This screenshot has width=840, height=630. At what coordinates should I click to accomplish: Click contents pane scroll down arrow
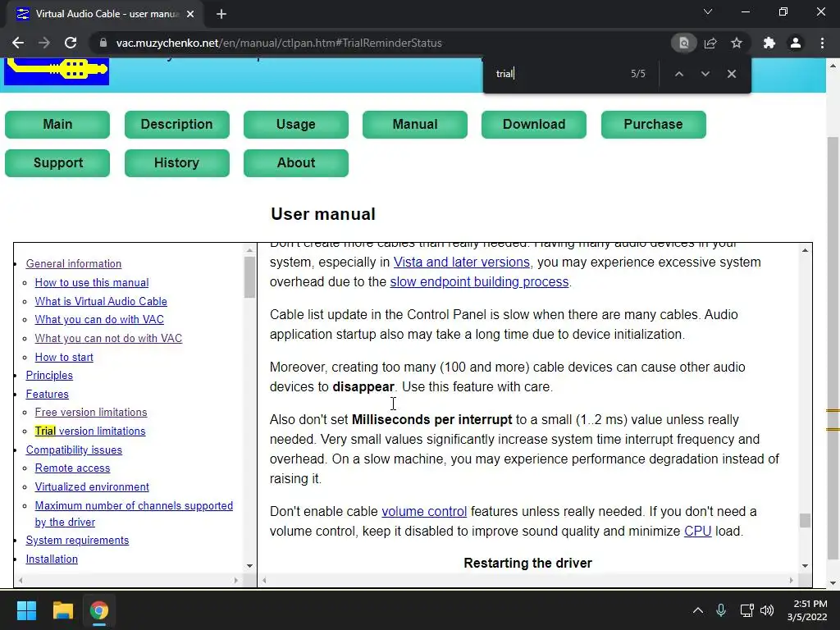click(249, 566)
